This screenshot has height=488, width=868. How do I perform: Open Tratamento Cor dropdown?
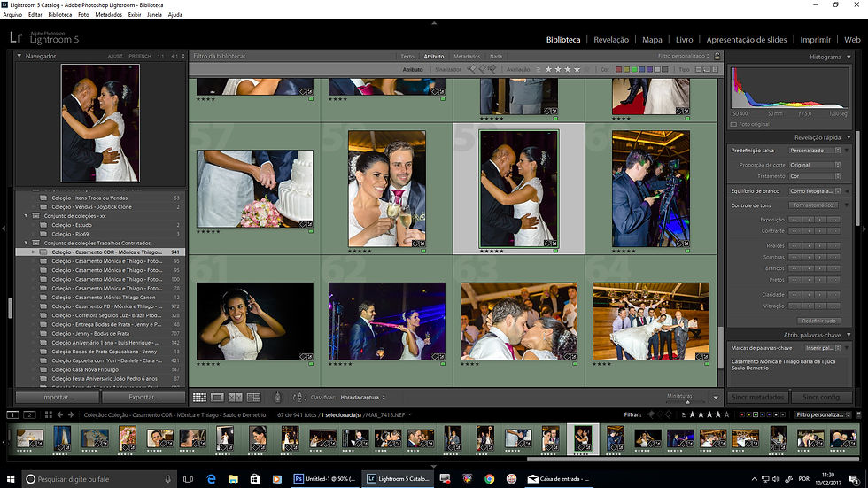815,176
